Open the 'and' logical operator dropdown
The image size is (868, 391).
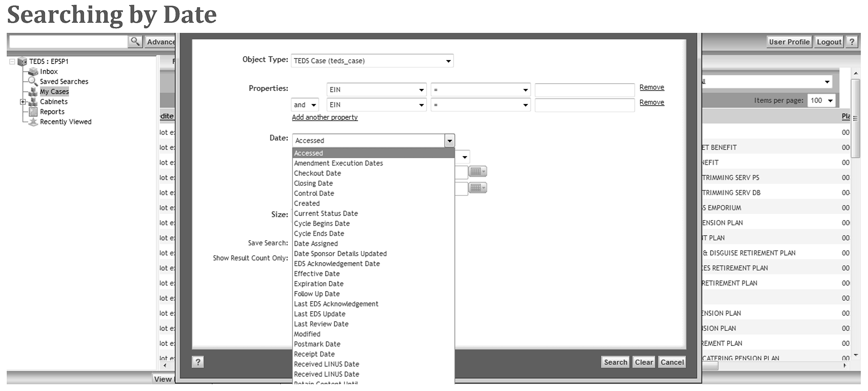[x=305, y=105]
